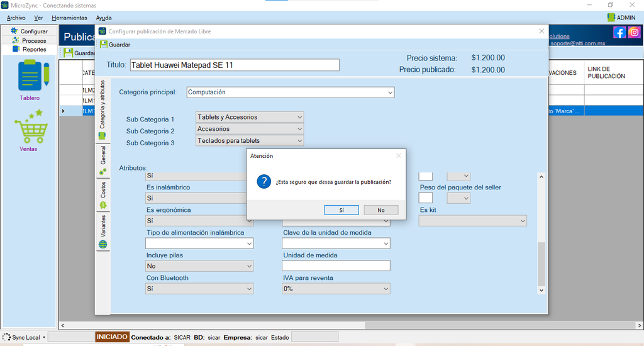Click attributes scrollbar down arrow
The height and width of the screenshot is (346, 644).
[541, 290]
